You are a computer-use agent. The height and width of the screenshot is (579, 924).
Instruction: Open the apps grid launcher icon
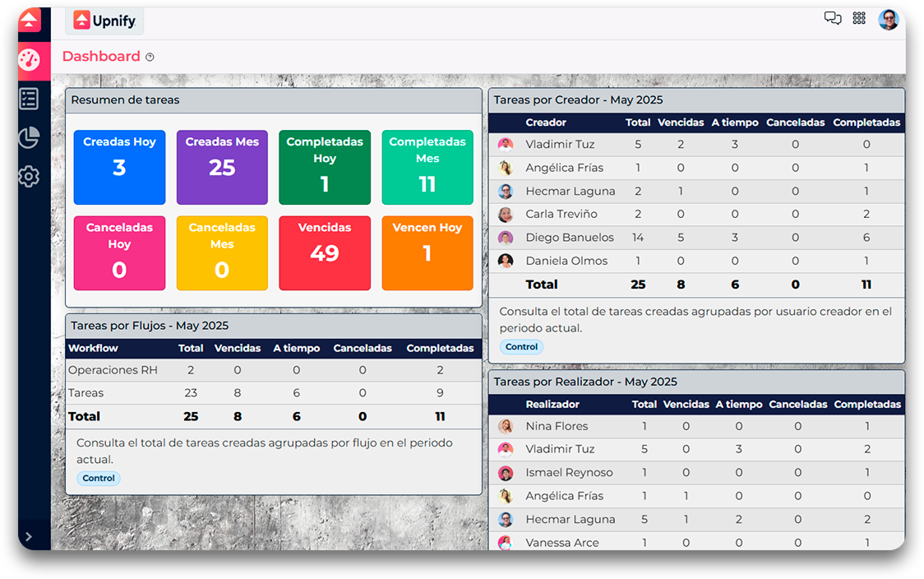(859, 17)
